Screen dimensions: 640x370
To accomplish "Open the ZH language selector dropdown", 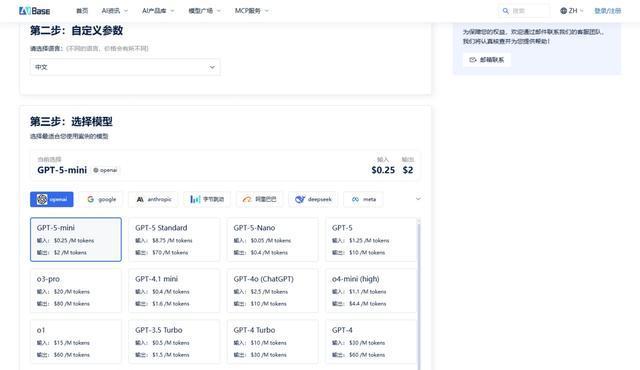I will [x=572, y=11].
